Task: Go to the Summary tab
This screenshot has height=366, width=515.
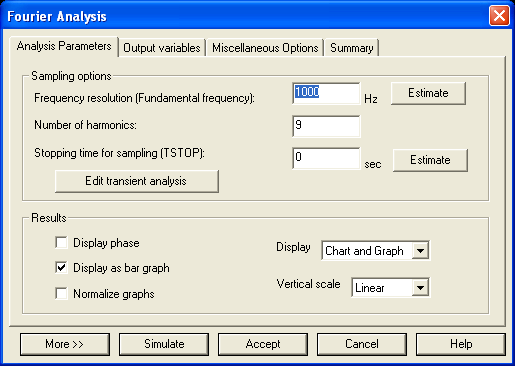Action: (352, 48)
